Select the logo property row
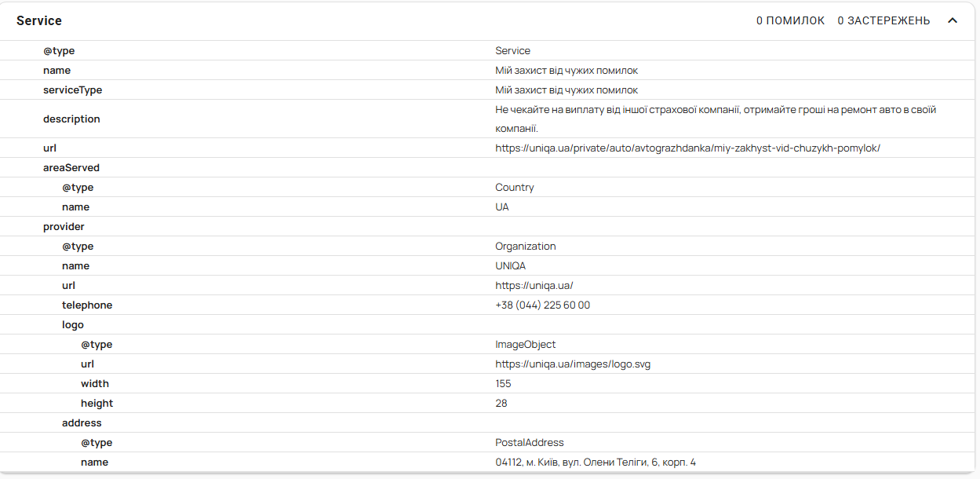Viewport: 980px width, 479px height. [73, 324]
